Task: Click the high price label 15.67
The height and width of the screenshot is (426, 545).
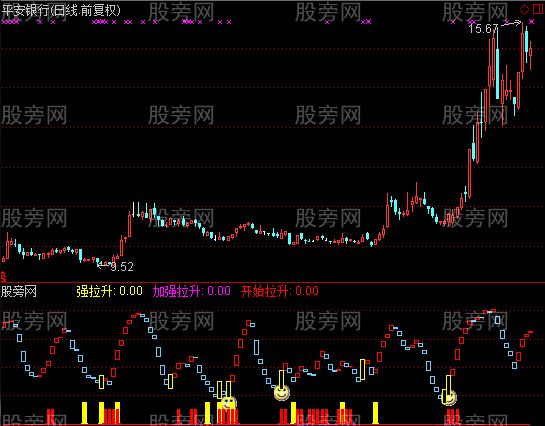Action: (x=483, y=28)
